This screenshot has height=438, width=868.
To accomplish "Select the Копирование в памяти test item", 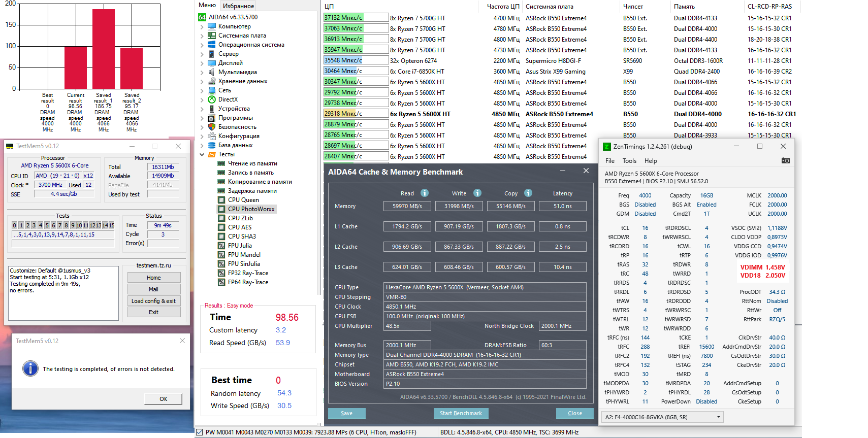I will pyautogui.click(x=260, y=182).
